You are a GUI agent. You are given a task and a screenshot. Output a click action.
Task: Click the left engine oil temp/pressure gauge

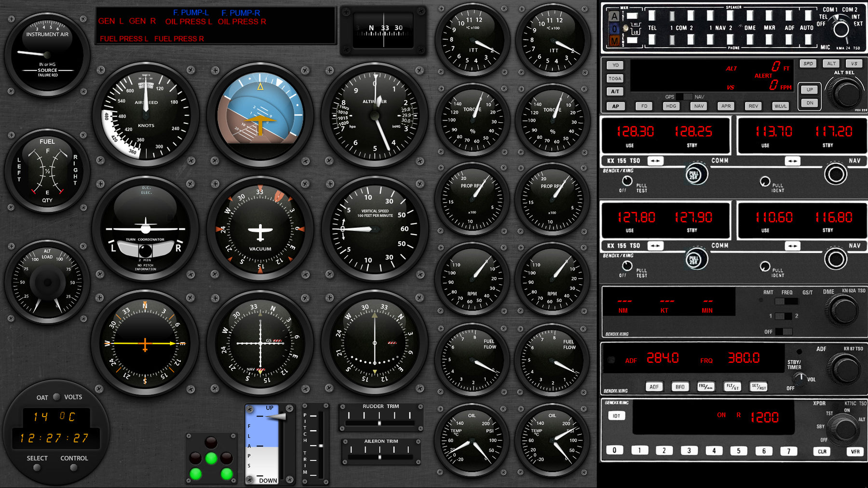[472, 439]
